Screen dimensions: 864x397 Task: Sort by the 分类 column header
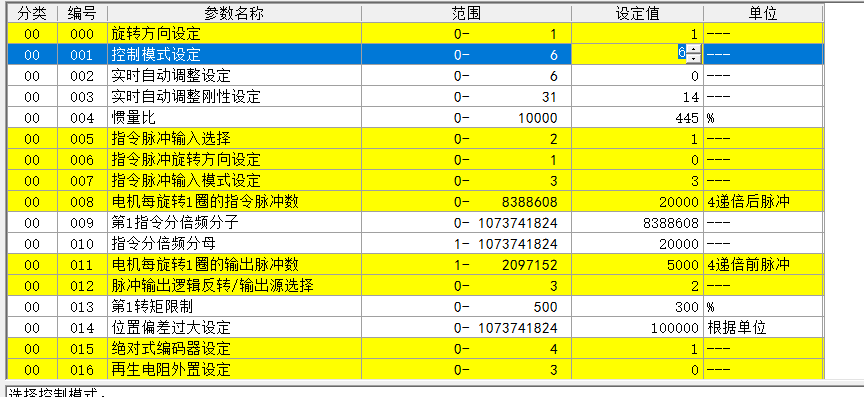coord(32,13)
